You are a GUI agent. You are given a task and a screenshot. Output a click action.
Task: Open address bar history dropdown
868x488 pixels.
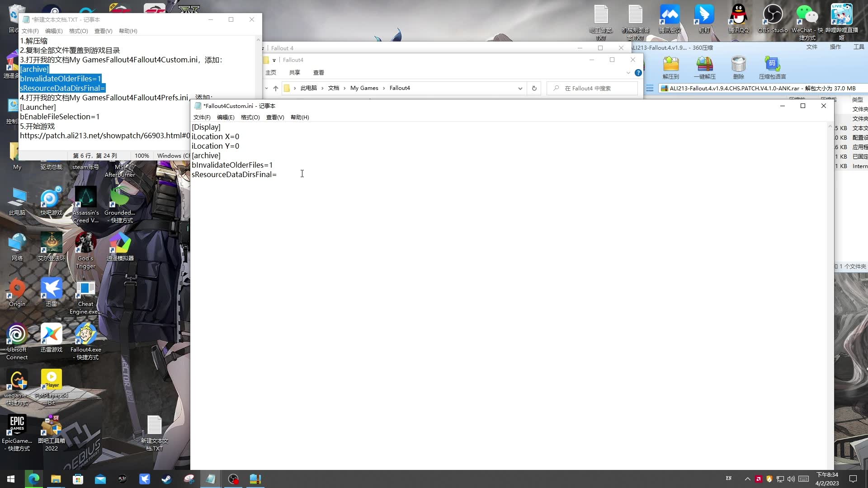[520, 88]
